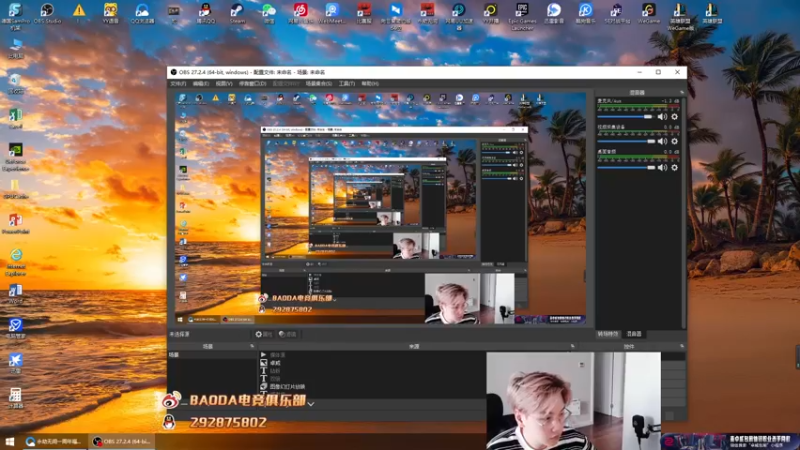
Task: Undock the audio mixer panel
Action: click(x=682, y=93)
